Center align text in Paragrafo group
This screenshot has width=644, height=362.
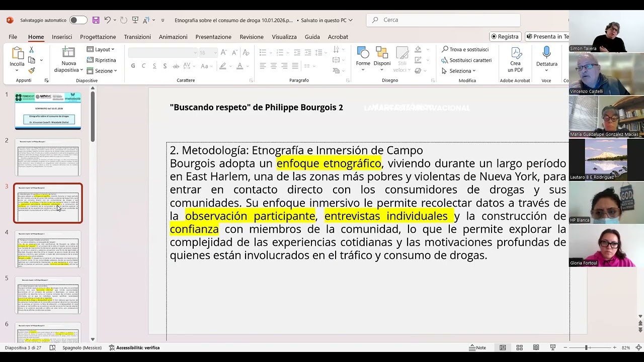tap(274, 66)
